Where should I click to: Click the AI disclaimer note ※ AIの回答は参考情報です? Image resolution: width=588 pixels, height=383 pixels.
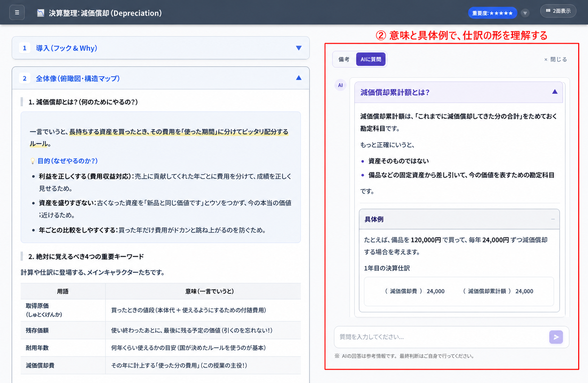[x=404, y=356]
